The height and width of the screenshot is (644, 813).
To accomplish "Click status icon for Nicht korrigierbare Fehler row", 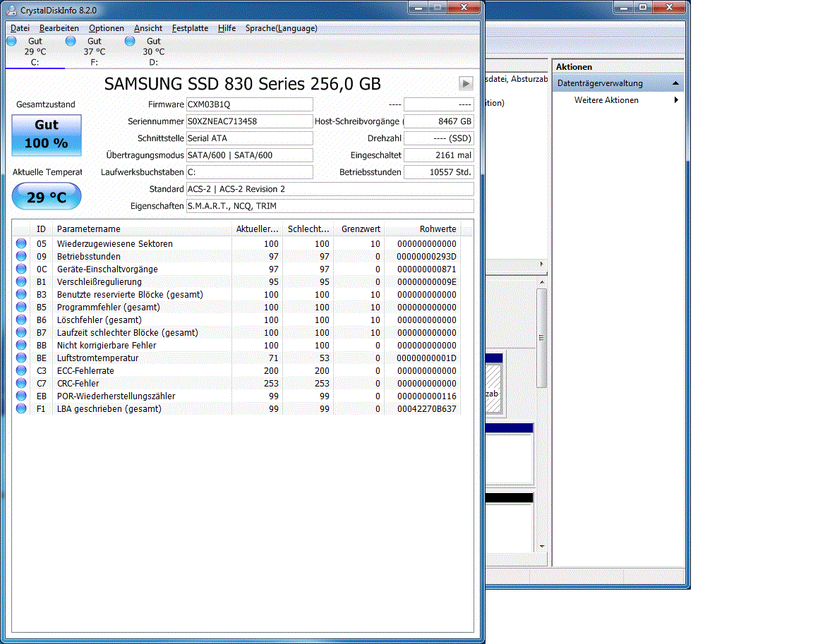I will coord(21,345).
